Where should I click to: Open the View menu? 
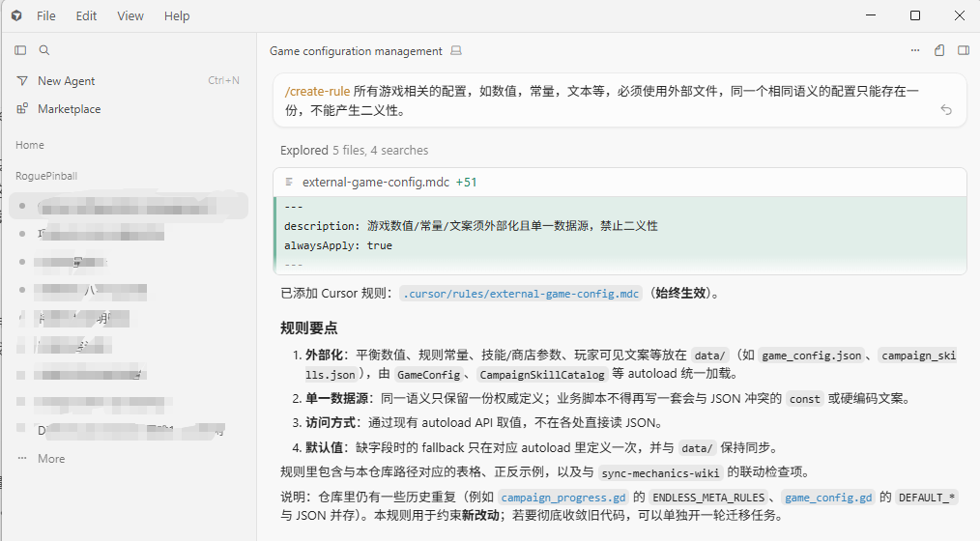130,16
